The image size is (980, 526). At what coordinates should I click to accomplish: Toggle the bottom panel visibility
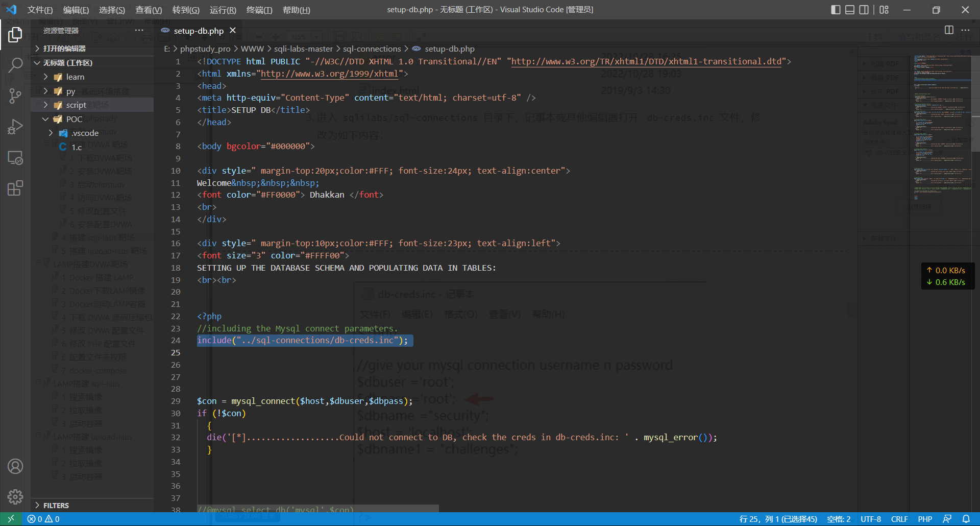850,10
